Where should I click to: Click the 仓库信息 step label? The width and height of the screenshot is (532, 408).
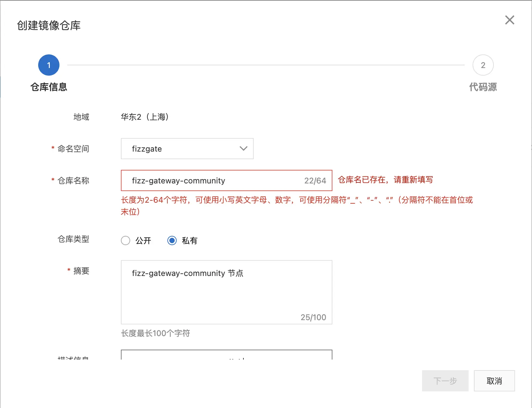(49, 87)
